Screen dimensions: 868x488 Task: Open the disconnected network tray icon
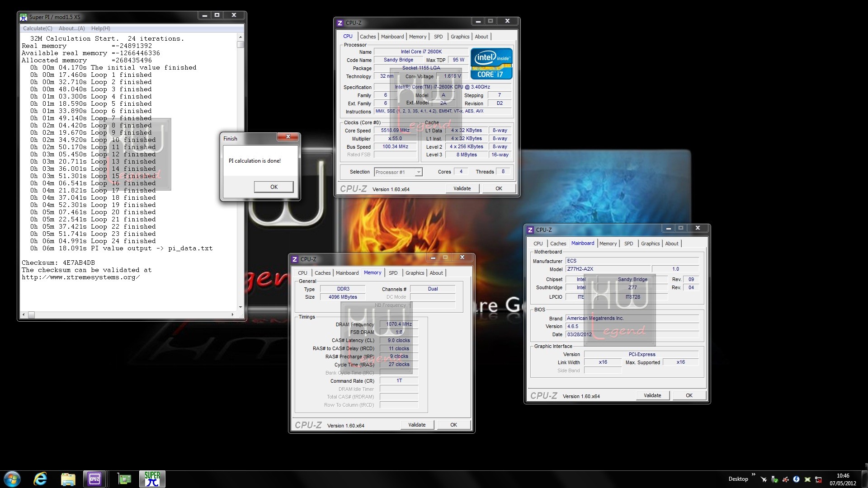(x=818, y=479)
